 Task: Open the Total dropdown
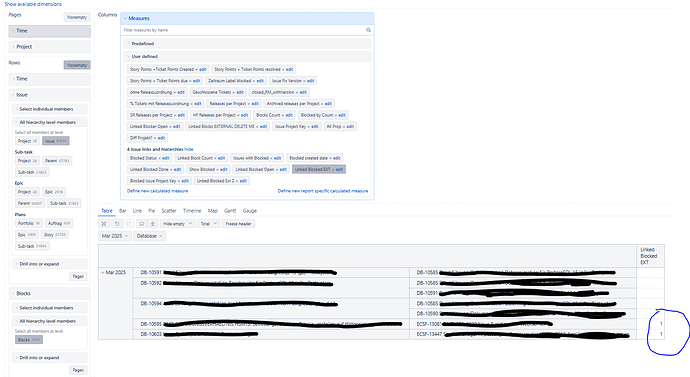pos(208,224)
